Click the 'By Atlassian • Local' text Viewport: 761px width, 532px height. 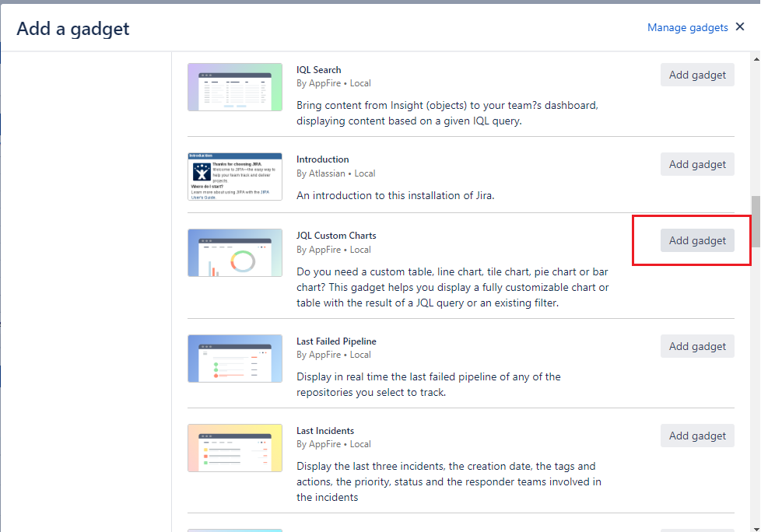click(x=336, y=173)
